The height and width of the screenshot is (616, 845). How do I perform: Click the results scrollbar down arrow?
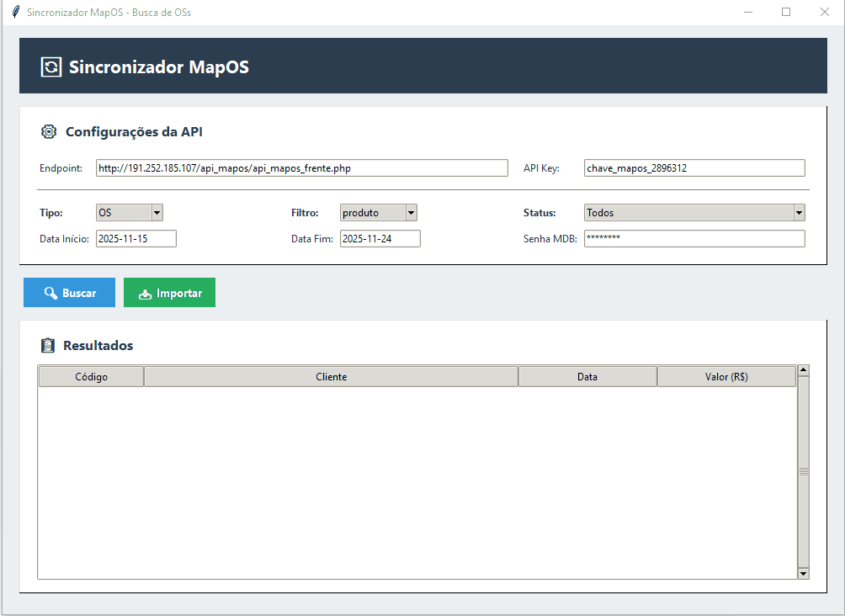pos(803,573)
